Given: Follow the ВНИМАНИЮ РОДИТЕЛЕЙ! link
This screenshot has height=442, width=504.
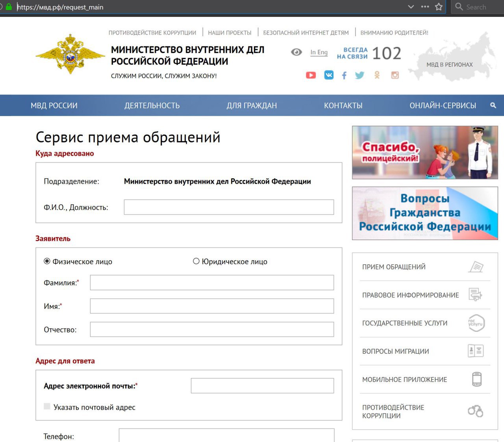Looking at the screenshot, I should tap(394, 33).
